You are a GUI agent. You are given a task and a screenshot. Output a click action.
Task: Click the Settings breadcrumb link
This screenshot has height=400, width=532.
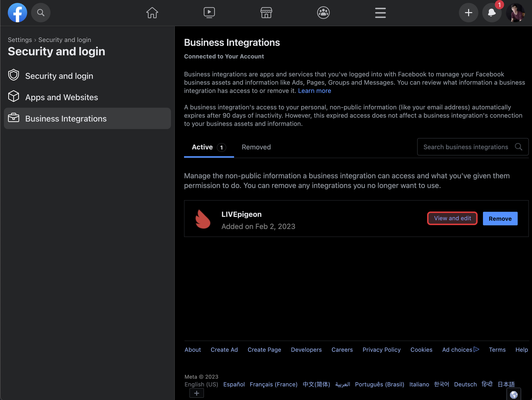pyautogui.click(x=20, y=40)
